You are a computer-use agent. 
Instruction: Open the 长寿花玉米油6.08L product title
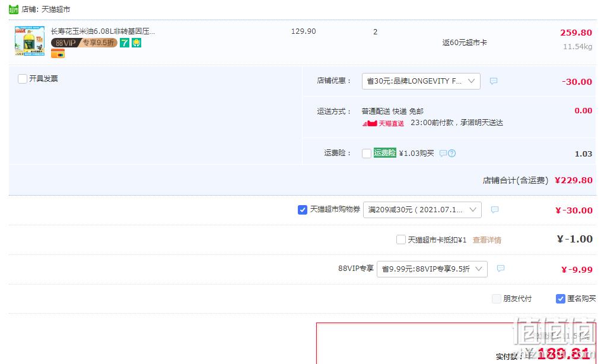click(x=103, y=31)
